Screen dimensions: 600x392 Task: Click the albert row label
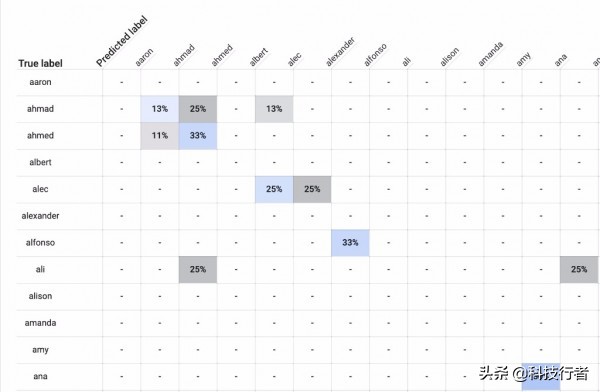pos(40,162)
